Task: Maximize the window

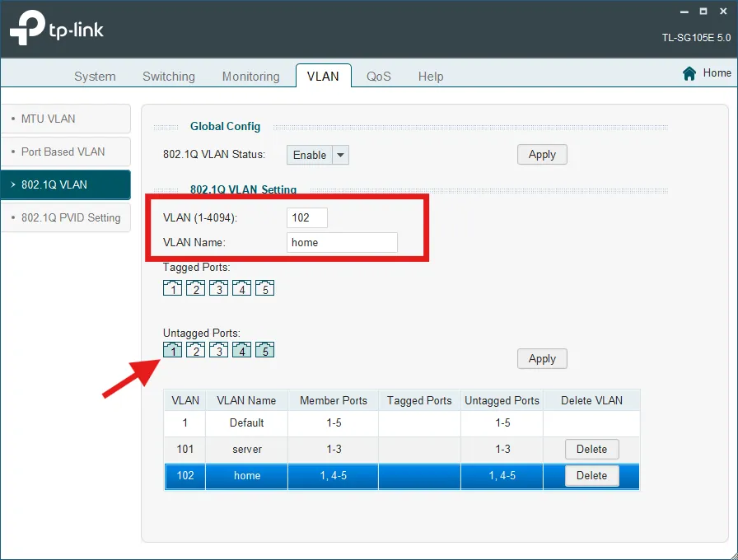Action: [703, 12]
